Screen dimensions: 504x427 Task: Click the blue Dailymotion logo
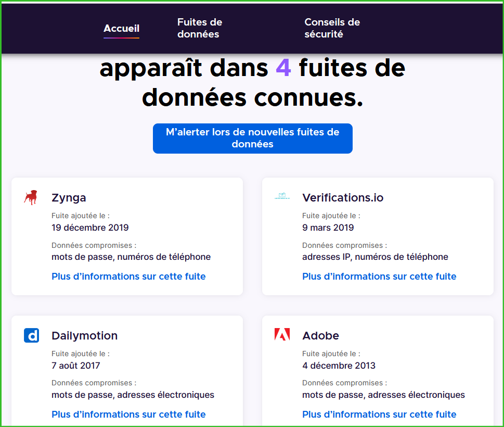(31, 335)
